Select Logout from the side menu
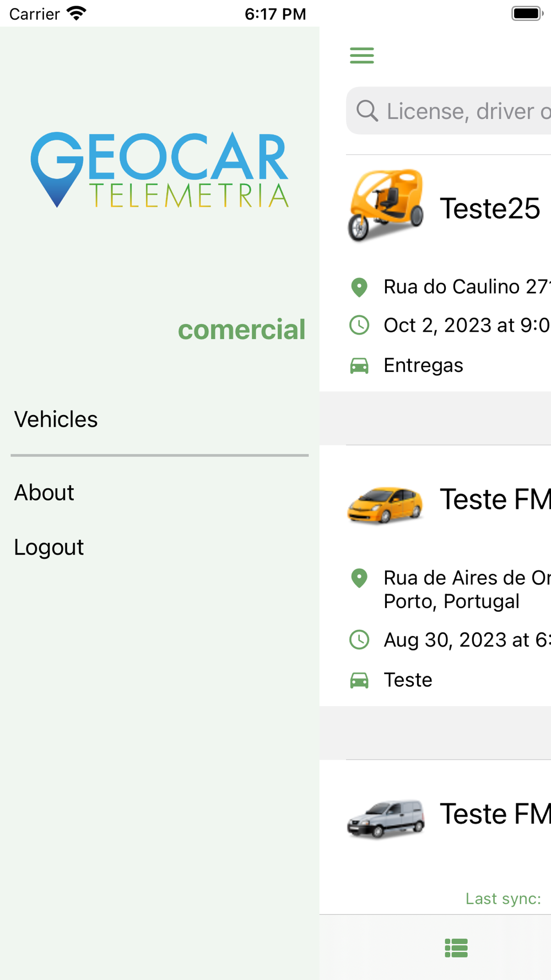551x980 pixels. tap(49, 547)
